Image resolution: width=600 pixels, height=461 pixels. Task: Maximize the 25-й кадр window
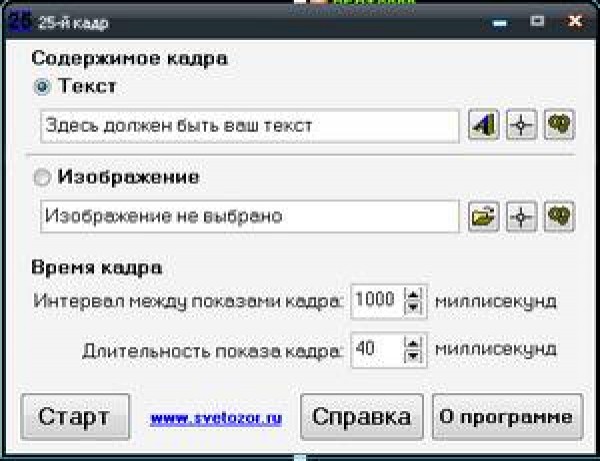(537, 21)
